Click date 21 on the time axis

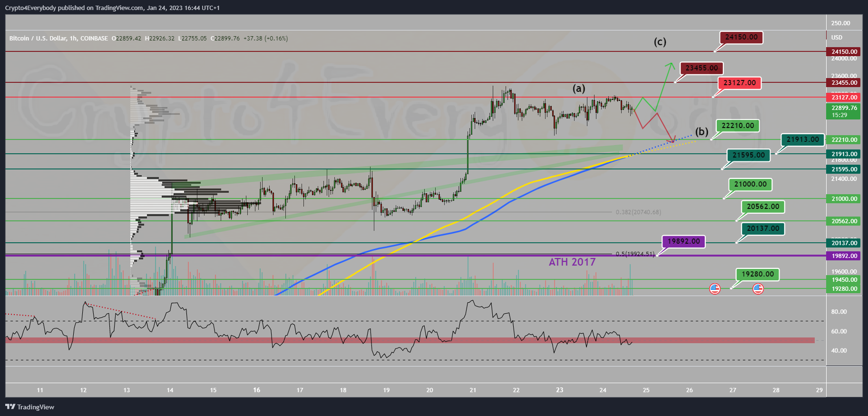pos(473,390)
